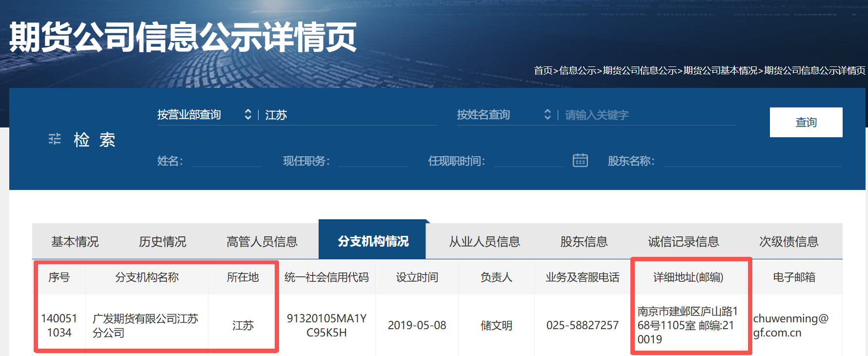The height and width of the screenshot is (356, 868).
Task: Open the calendar date picker icon
Action: click(580, 160)
